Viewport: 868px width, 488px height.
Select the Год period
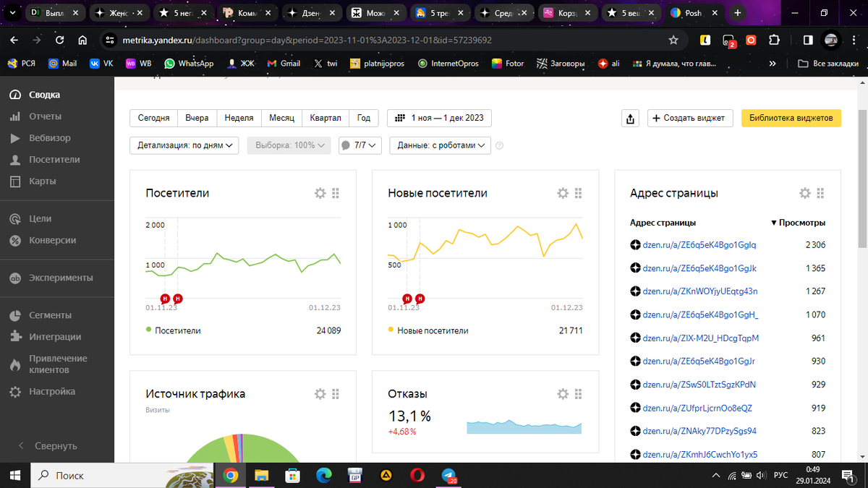pyautogui.click(x=364, y=118)
